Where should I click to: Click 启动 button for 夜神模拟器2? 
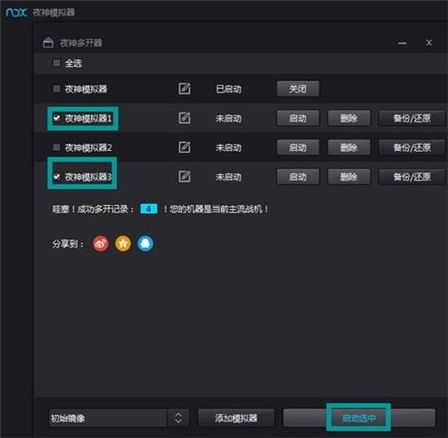298,147
